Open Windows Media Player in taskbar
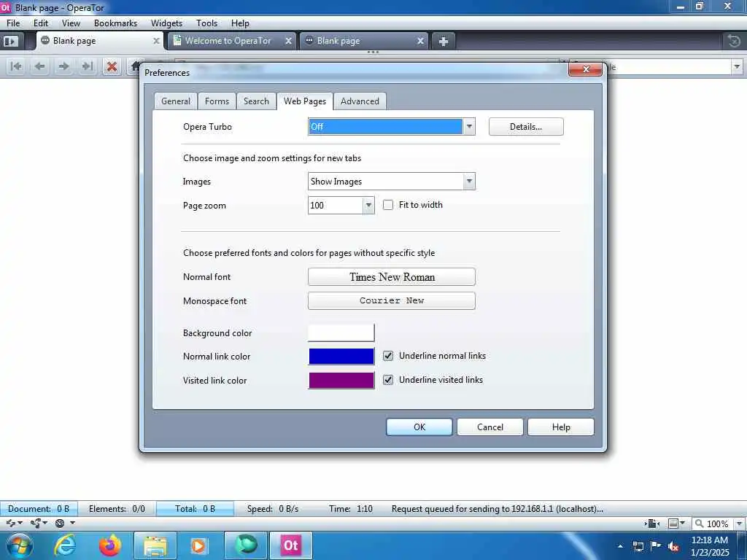The width and height of the screenshot is (747, 560). [198, 545]
